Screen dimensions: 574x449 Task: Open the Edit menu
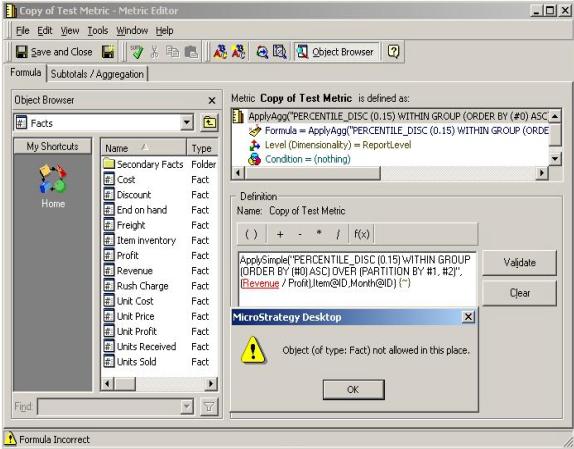[45, 31]
